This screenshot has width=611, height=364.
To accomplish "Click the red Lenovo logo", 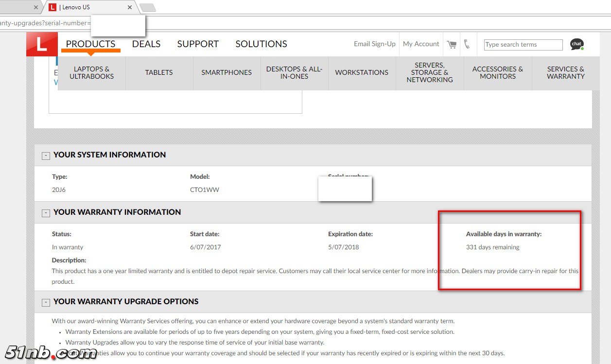I will (x=42, y=44).
